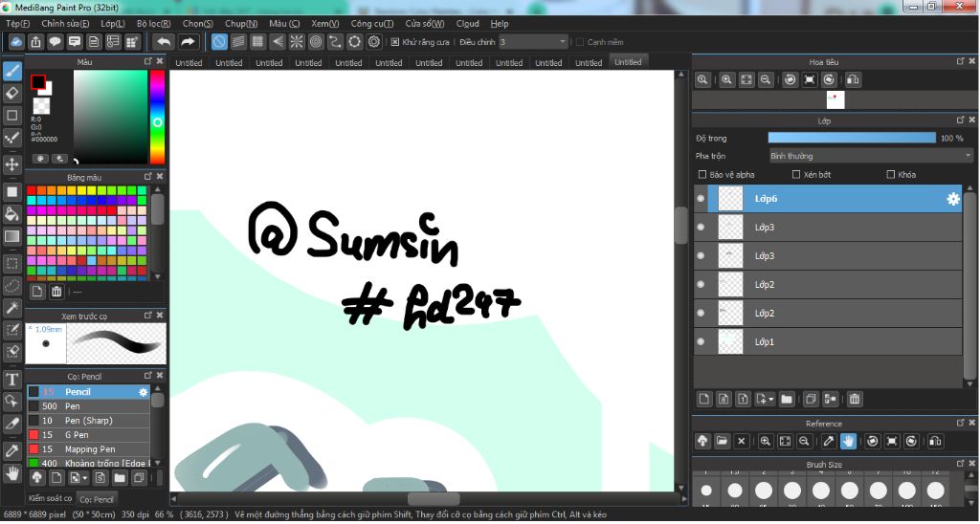
Task: Close the reference image with X icon
Action: [742, 441]
